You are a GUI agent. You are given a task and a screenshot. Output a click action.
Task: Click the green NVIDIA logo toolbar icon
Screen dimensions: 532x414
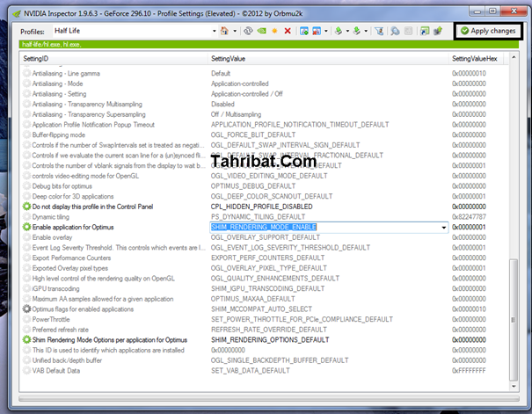pyautogui.click(x=262, y=31)
